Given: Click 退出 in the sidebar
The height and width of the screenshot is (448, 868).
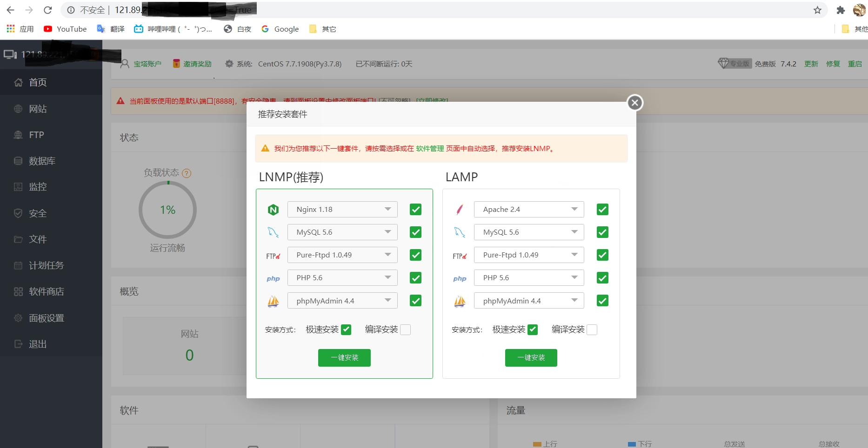Looking at the screenshot, I should coord(51,344).
